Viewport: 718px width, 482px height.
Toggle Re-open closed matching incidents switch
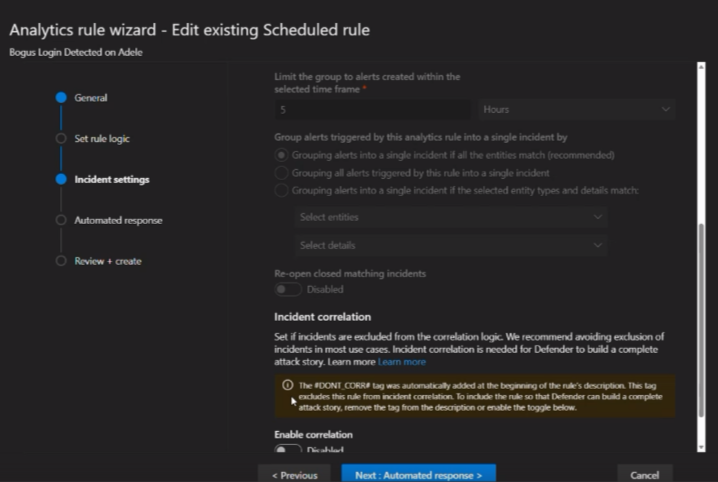coord(289,289)
